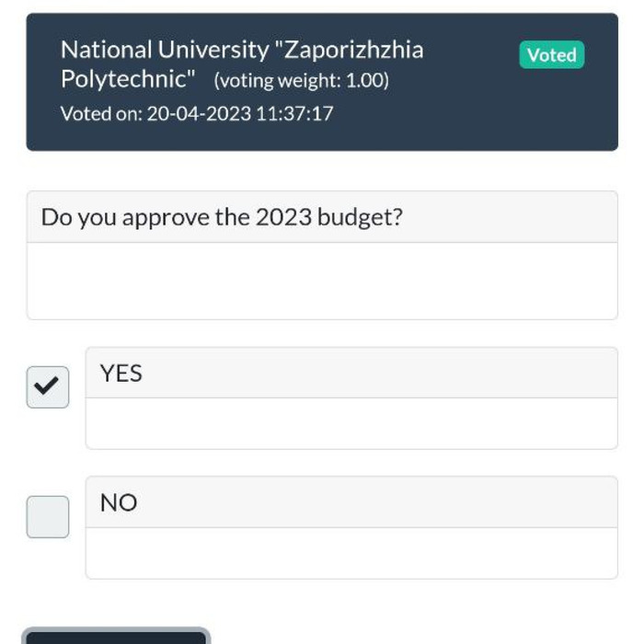This screenshot has height=644, width=644.
Task: Click the green Voted badge
Action: click(551, 55)
